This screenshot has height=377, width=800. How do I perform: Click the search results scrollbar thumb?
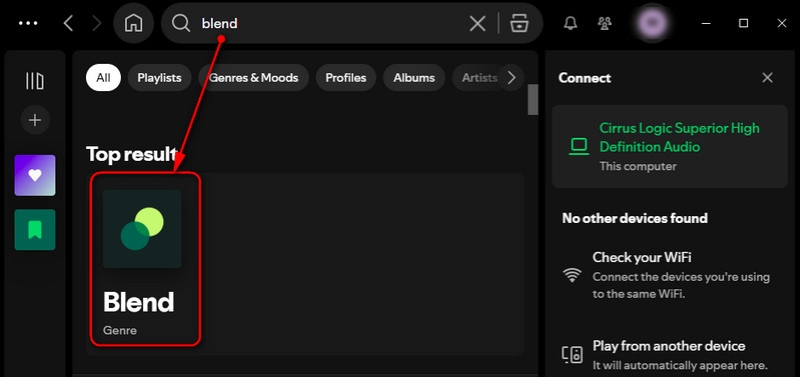tap(533, 99)
